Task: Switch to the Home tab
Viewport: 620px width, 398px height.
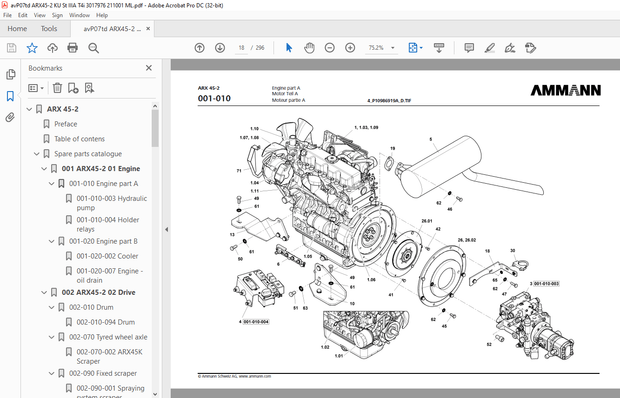Action: tap(17, 28)
